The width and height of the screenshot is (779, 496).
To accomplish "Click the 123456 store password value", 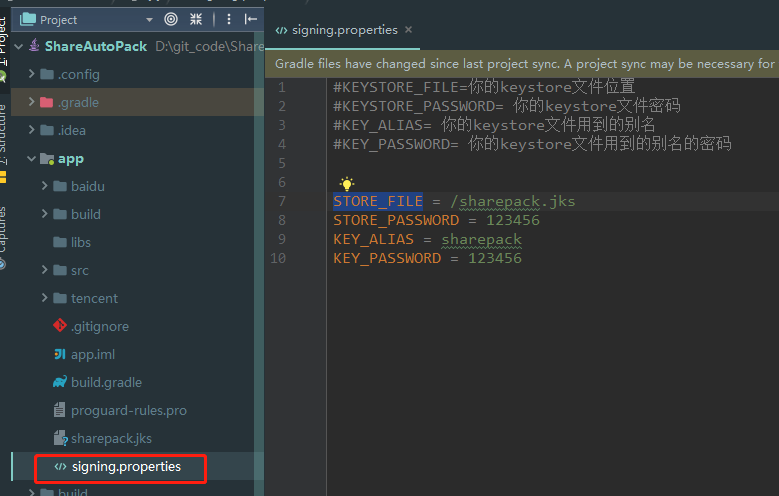I will point(513,220).
